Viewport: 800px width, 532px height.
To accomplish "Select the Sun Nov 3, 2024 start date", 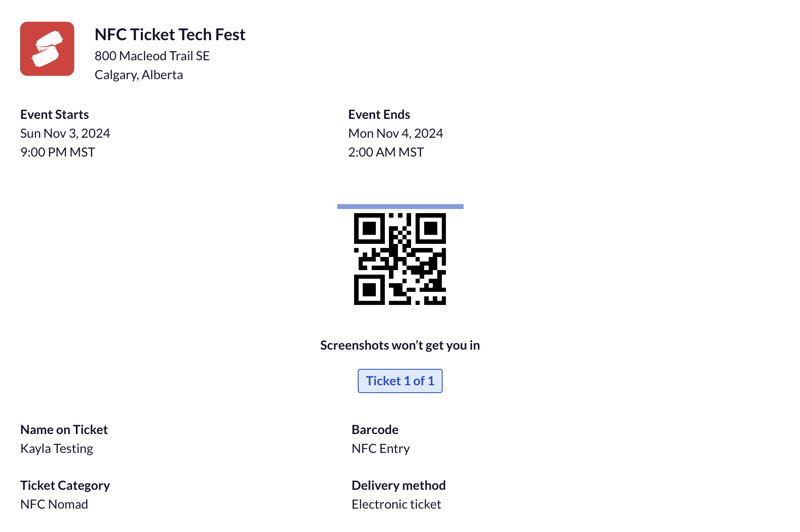I will (x=65, y=133).
